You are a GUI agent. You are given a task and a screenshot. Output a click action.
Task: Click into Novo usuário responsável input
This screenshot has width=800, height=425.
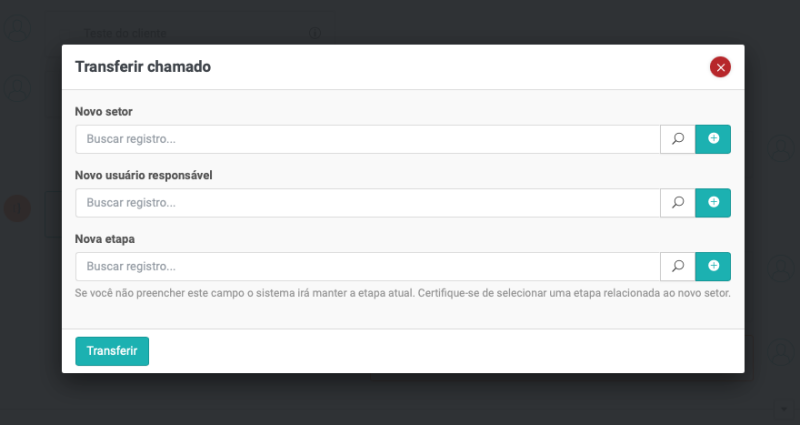(x=367, y=203)
